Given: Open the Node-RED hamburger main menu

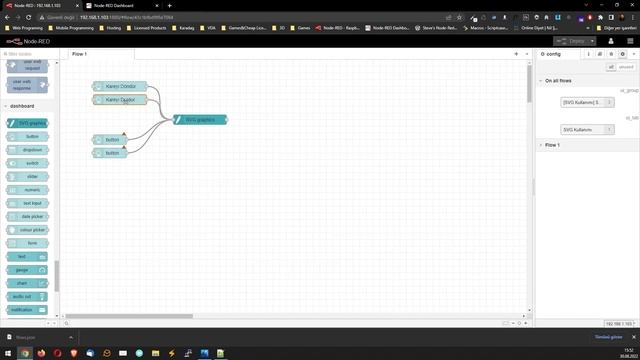Looking at the screenshot, I should [x=630, y=41].
